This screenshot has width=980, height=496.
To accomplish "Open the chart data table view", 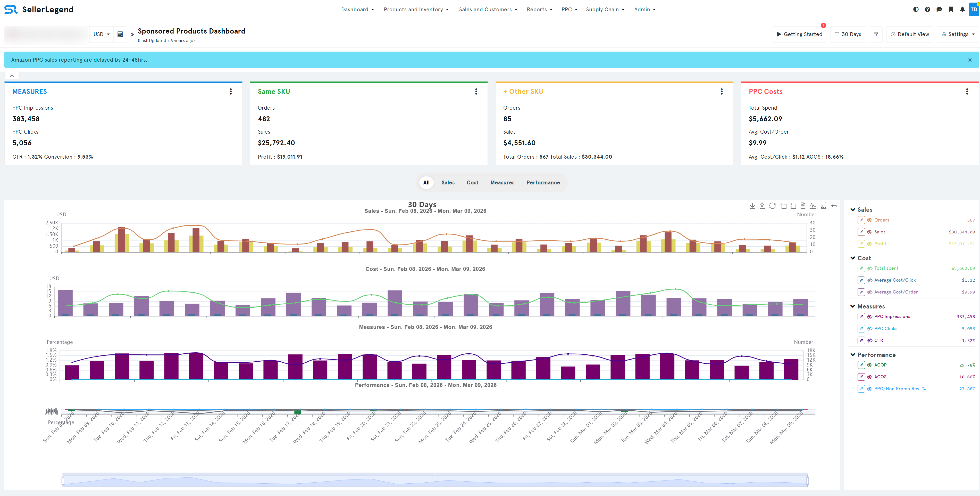I will tap(803, 206).
